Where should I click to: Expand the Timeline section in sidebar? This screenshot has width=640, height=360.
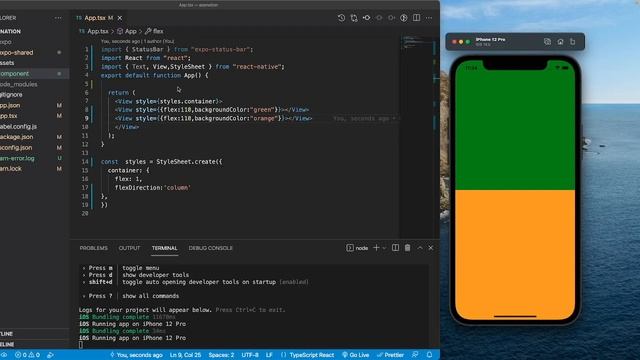[33, 344]
